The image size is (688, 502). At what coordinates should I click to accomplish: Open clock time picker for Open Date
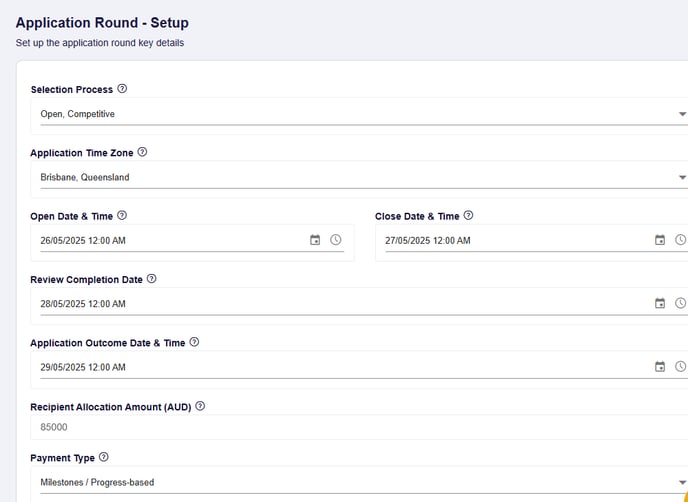point(336,240)
